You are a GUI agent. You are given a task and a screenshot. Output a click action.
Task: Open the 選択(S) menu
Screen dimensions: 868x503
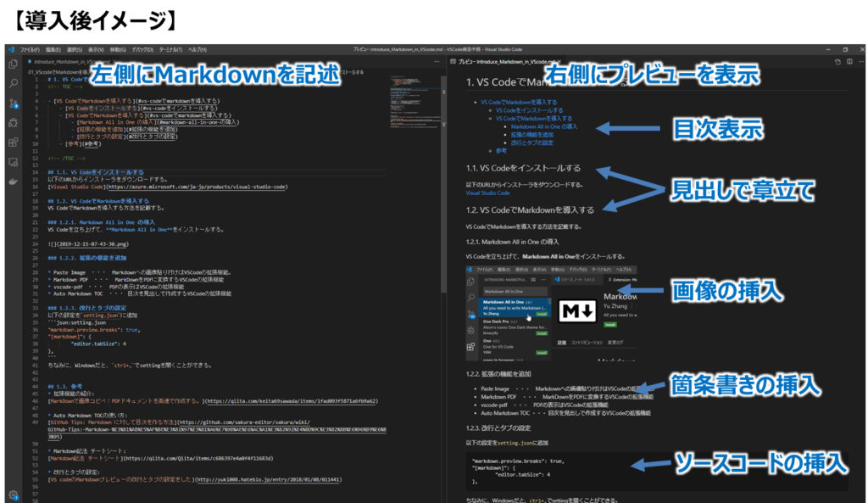coord(75,49)
